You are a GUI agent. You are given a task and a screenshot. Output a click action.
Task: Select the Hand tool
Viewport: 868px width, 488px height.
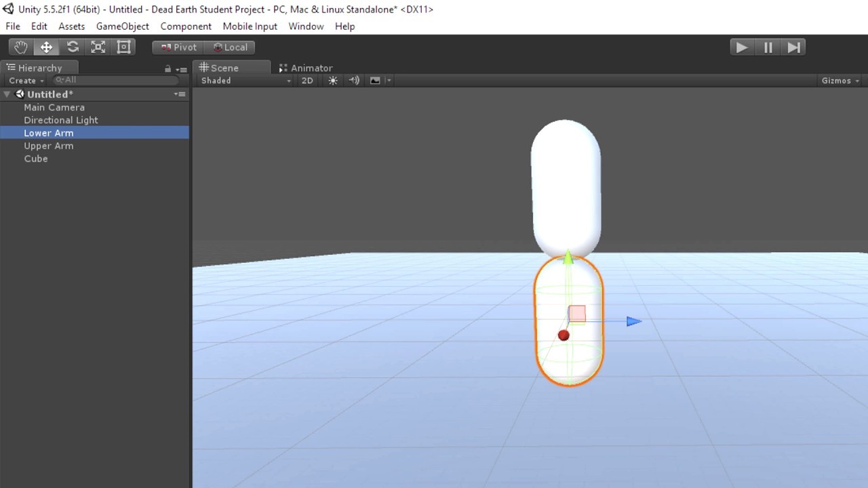click(x=21, y=47)
